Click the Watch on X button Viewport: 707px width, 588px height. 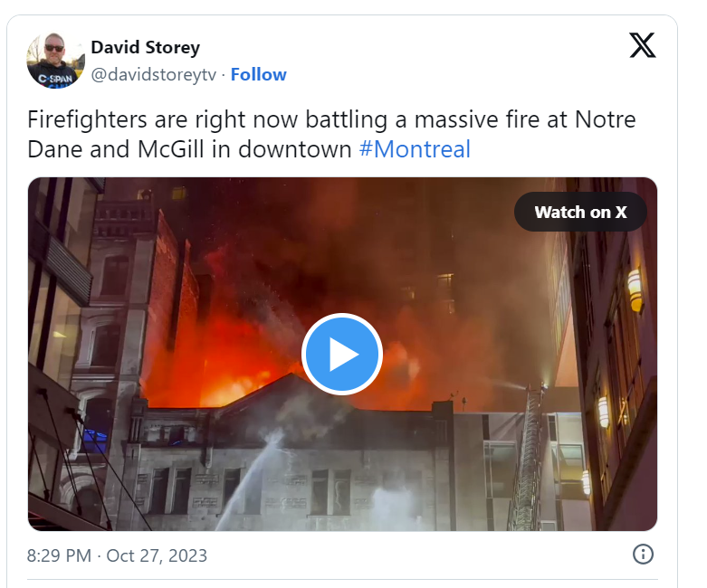[580, 212]
